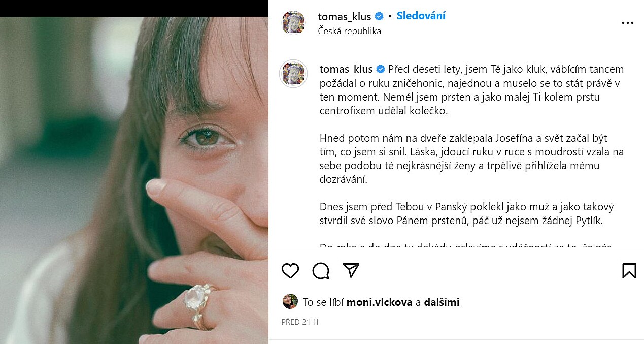Open the Česká republika location link
Screen dimensions: 644x344
pos(350,31)
